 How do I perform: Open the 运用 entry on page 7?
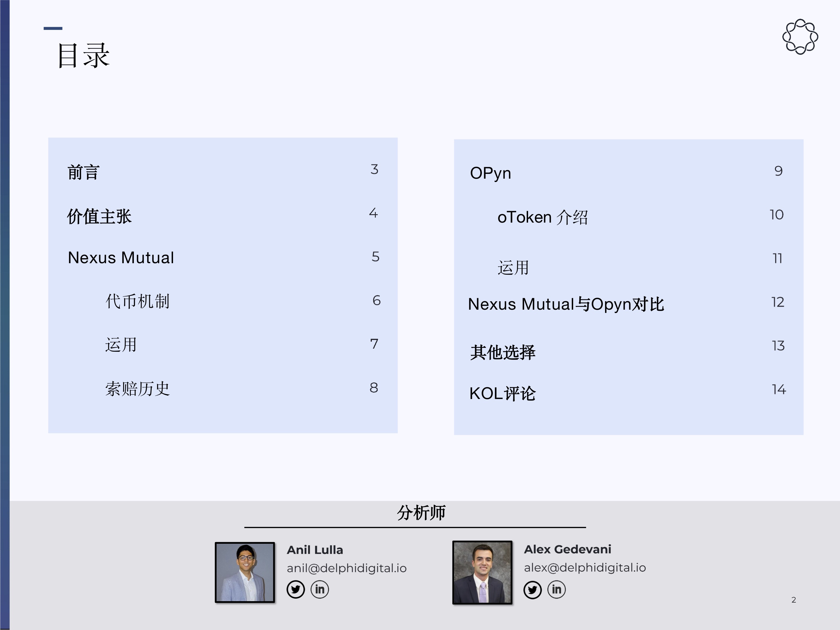click(x=121, y=345)
